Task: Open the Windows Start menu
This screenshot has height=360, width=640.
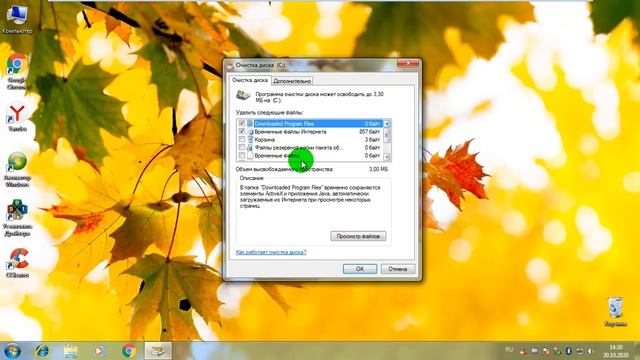Action: [12, 351]
